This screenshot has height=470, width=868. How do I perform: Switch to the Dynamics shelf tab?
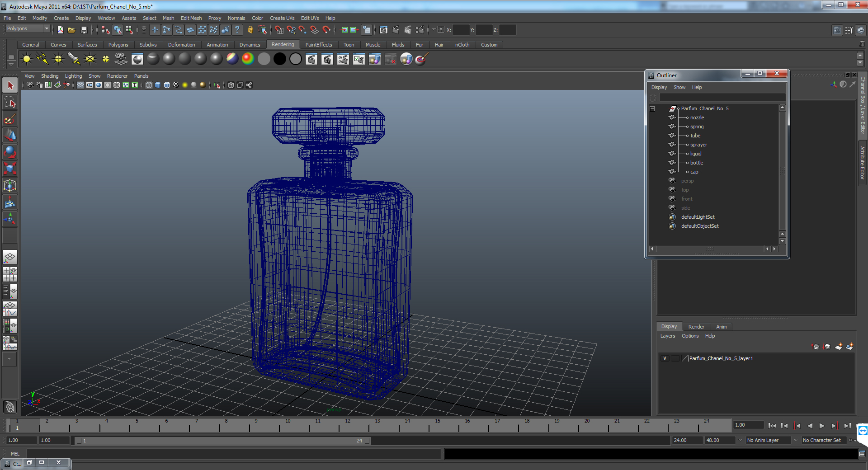(x=250, y=45)
